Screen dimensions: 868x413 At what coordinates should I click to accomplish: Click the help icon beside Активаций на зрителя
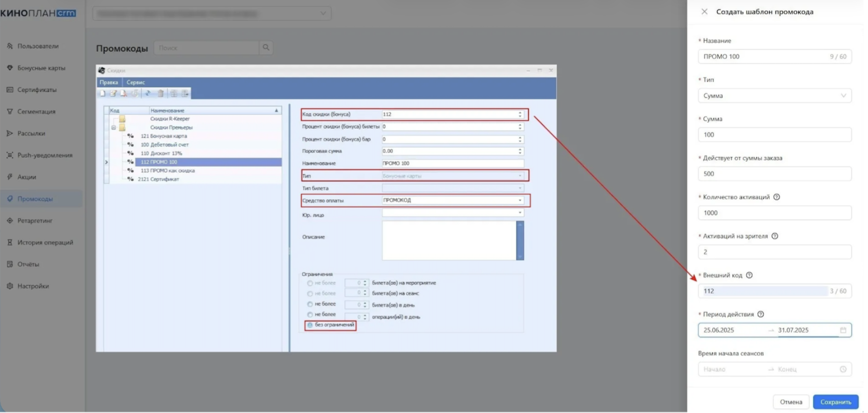tap(775, 236)
